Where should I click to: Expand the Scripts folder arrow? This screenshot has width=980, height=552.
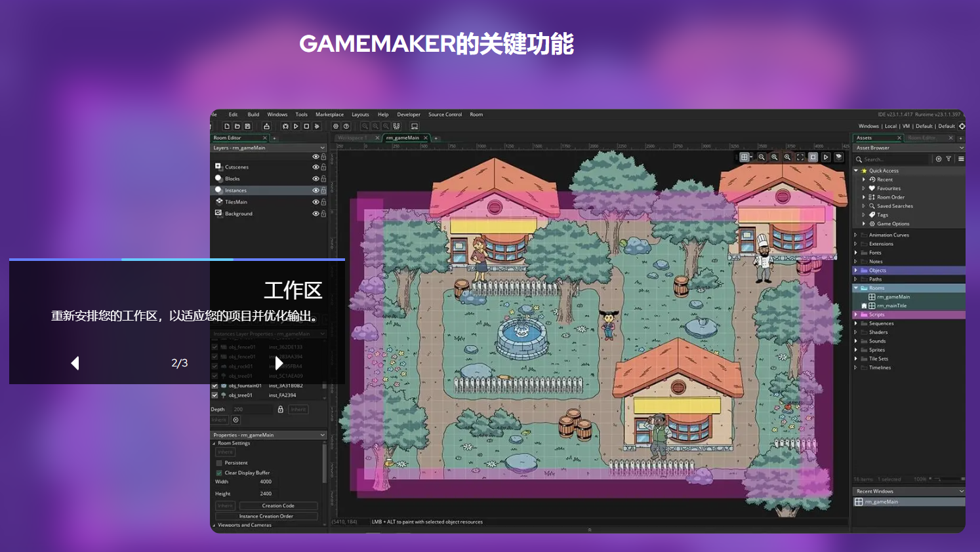(856, 315)
